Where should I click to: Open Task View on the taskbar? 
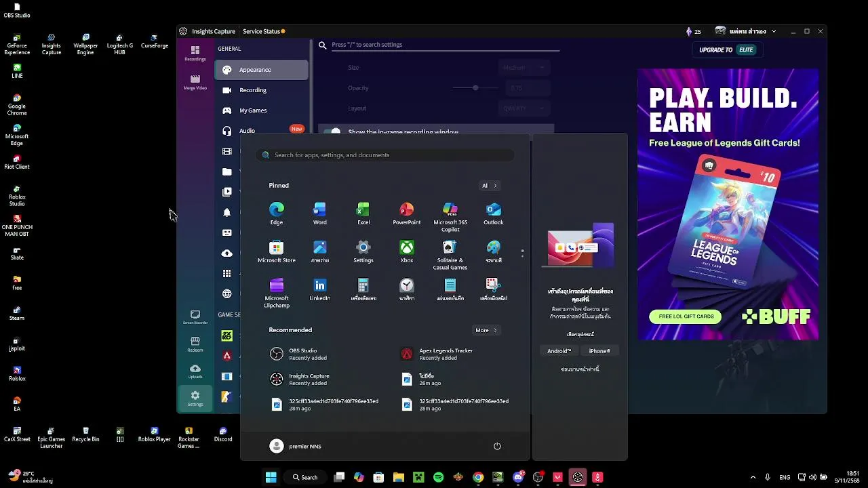(x=340, y=477)
